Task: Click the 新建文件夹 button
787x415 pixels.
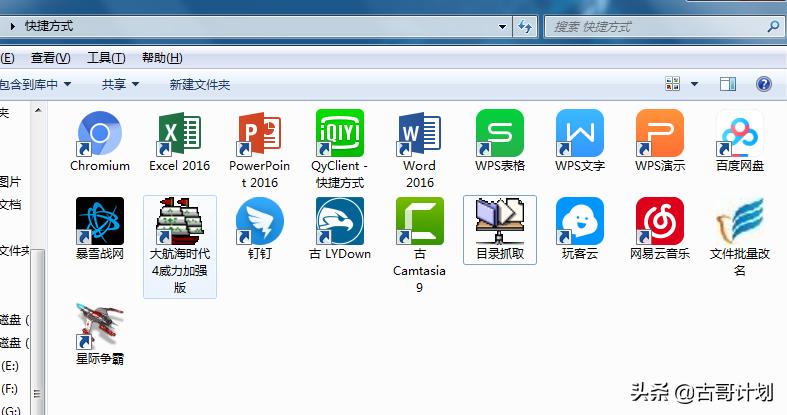Action: click(x=200, y=84)
